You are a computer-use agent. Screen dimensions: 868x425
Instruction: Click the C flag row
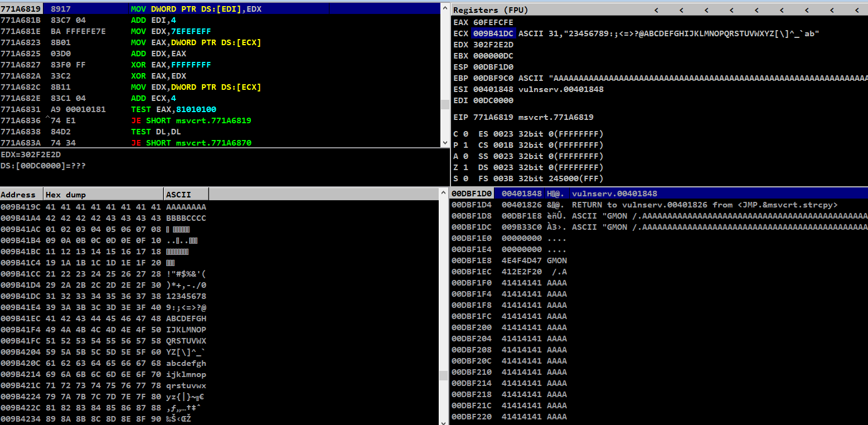[528, 134]
